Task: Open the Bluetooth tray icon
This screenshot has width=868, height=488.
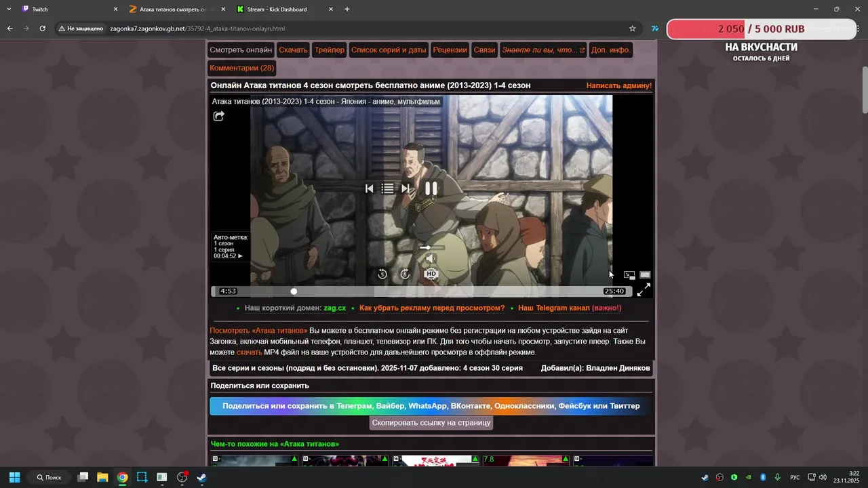Action: pos(763,477)
